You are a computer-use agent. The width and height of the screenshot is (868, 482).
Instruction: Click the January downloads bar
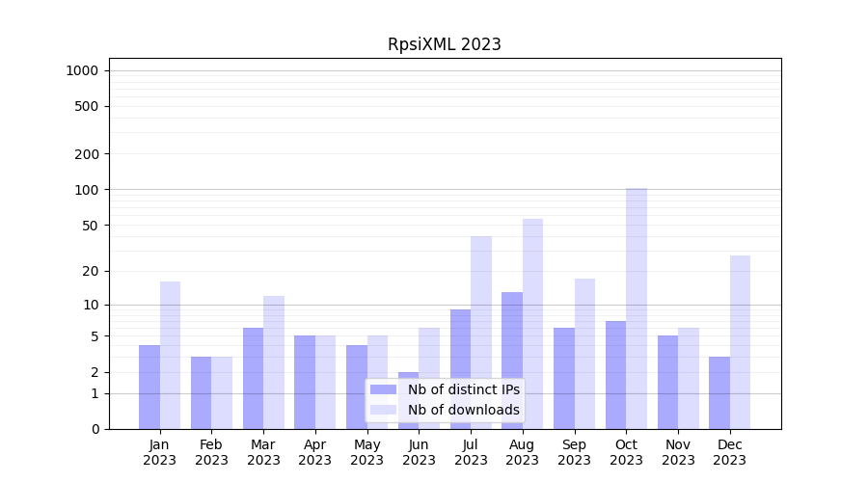(x=171, y=355)
